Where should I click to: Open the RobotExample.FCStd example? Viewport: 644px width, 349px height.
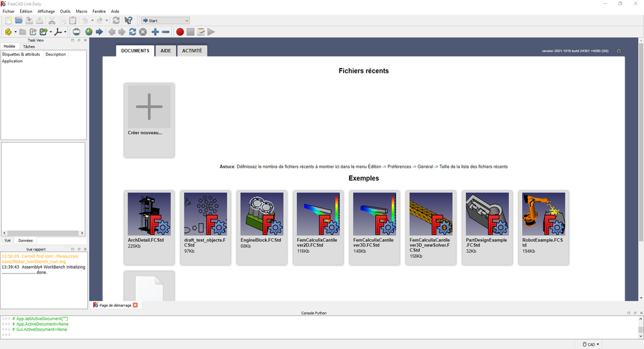tap(543, 228)
